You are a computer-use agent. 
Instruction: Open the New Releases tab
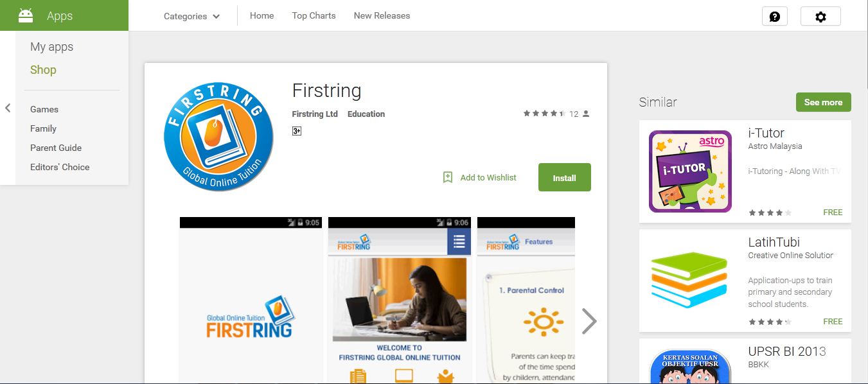point(382,15)
